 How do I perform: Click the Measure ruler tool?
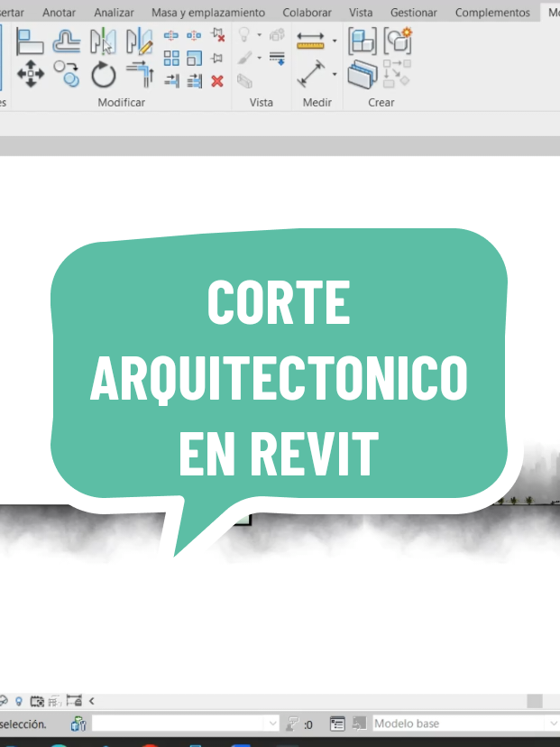coord(310,41)
